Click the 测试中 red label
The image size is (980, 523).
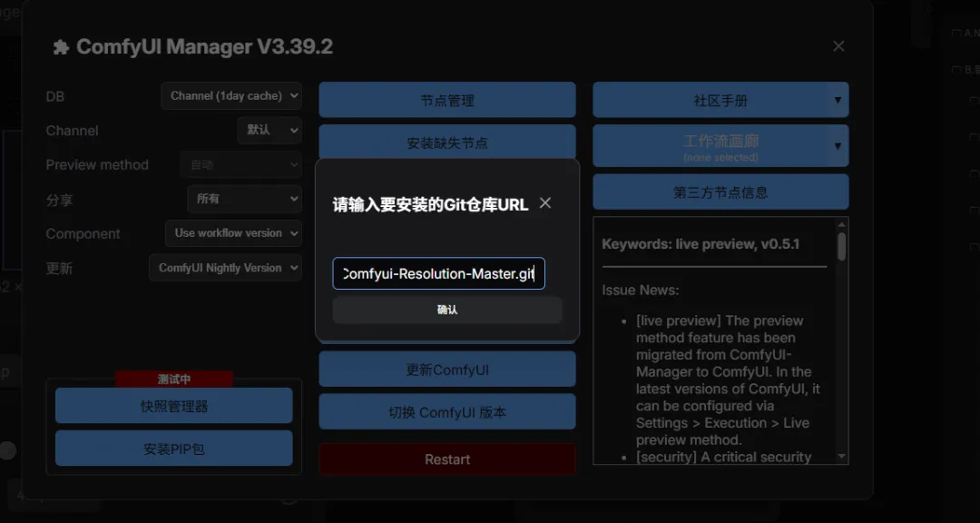pyautogui.click(x=173, y=380)
